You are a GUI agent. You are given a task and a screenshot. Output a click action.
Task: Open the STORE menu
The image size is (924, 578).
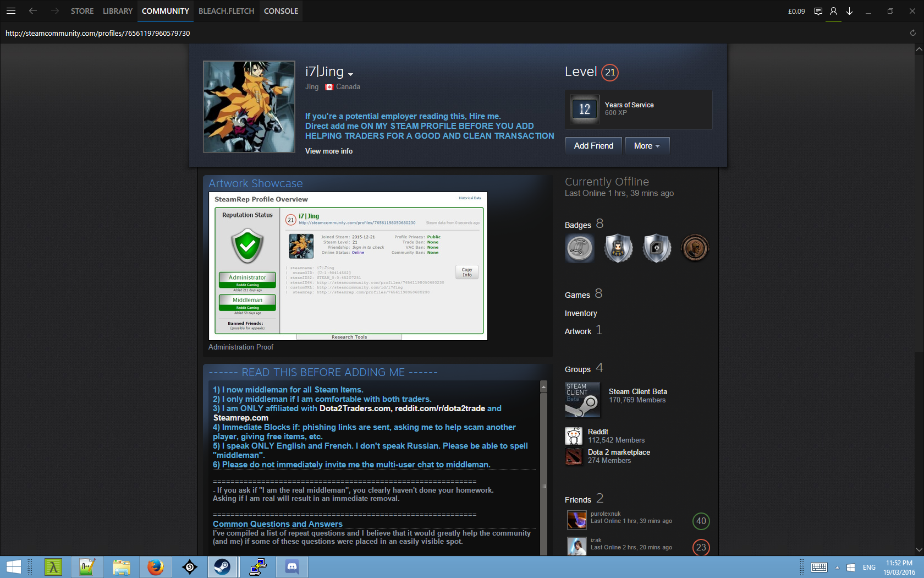point(82,11)
